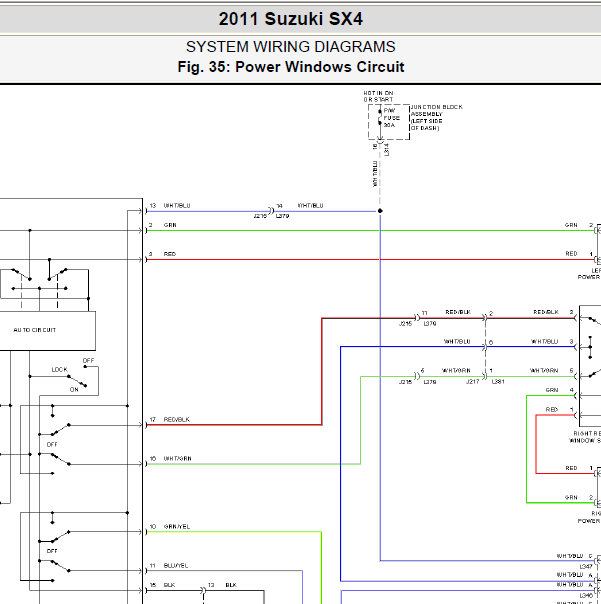Click the "11 BLU/YEL" wire label
601x604 pixels.
[169, 565]
